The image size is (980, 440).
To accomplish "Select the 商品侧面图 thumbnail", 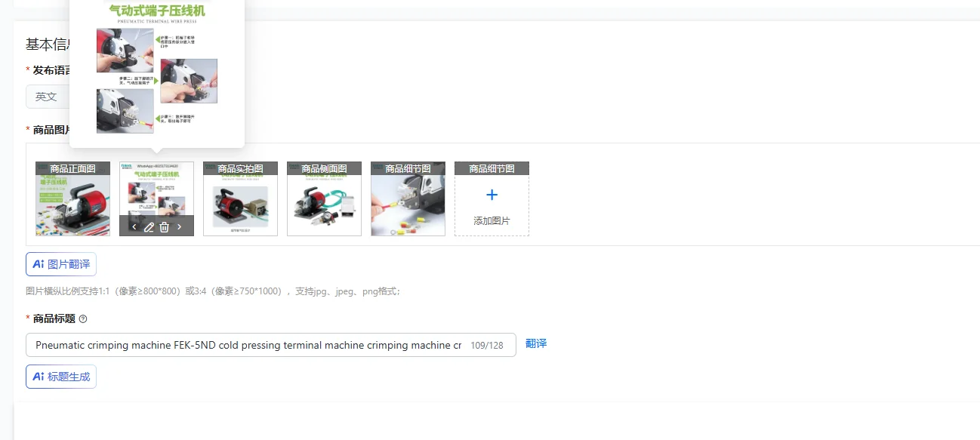I will [324, 198].
